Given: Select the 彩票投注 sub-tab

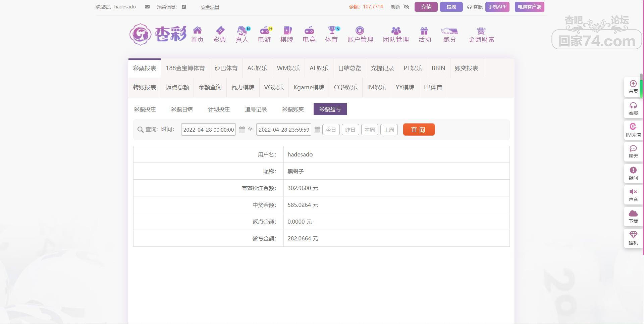Looking at the screenshot, I should (145, 109).
